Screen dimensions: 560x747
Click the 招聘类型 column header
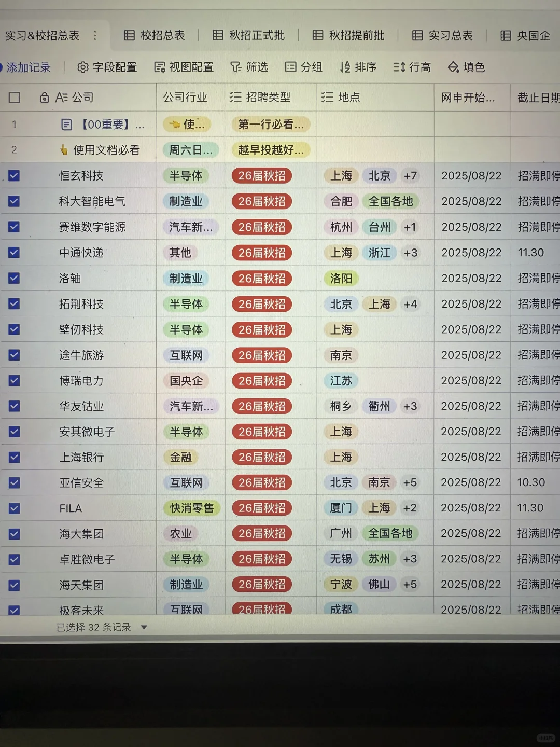[x=268, y=97]
